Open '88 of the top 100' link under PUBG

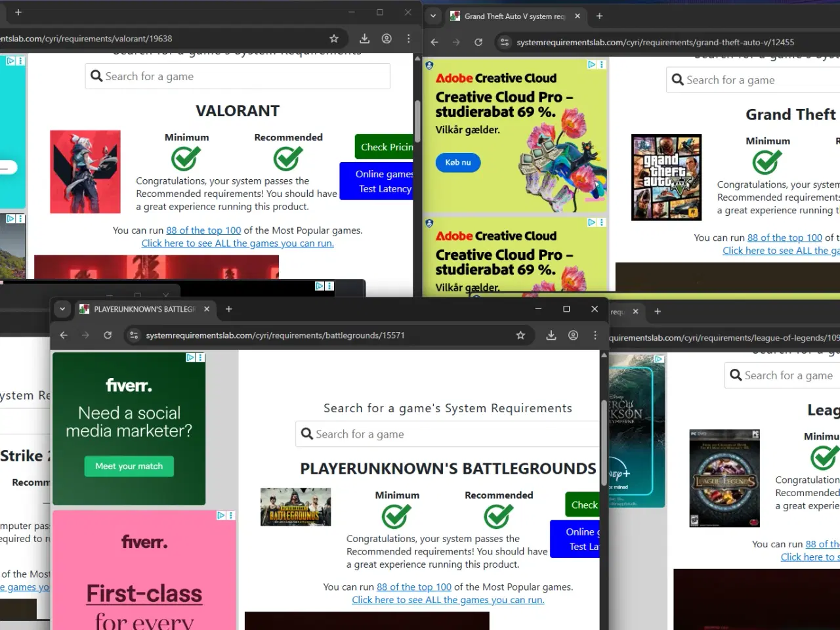pos(413,587)
